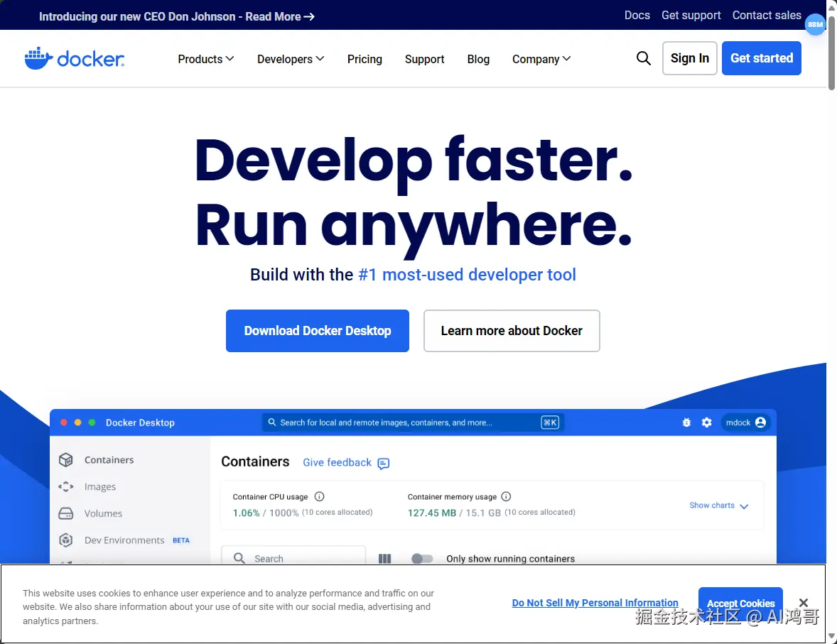Click info icon beside Container memory usage
The height and width of the screenshot is (644, 837).
coord(506,497)
